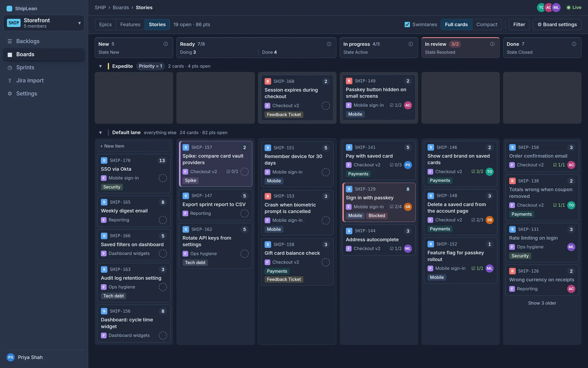Image resolution: width=588 pixels, height=368 pixels.
Task: Open Backlogs from the sidebar icon
Action: coord(10,41)
